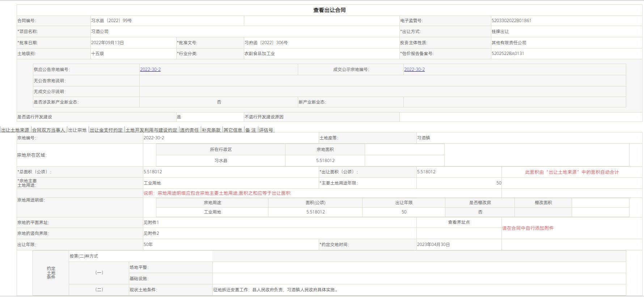644x297 pixels.
Task: Select the 电子监管号 value 5203302022B01861
Action: (x=511, y=21)
